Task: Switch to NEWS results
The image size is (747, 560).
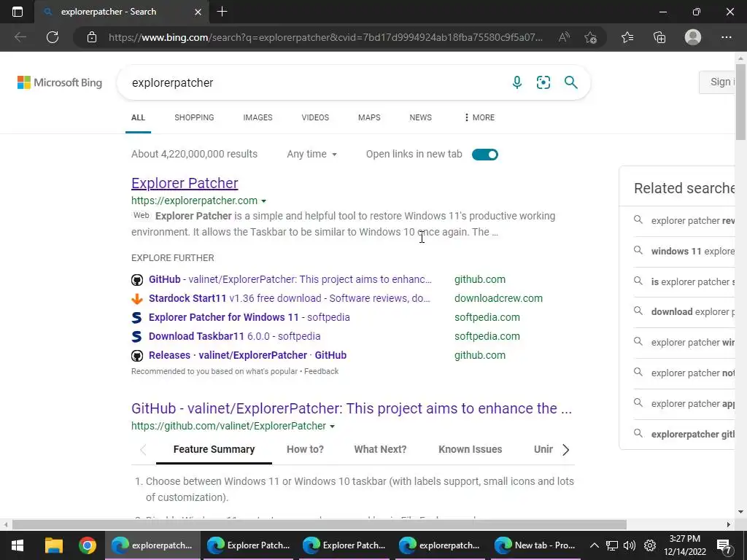Action: [x=421, y=117]
